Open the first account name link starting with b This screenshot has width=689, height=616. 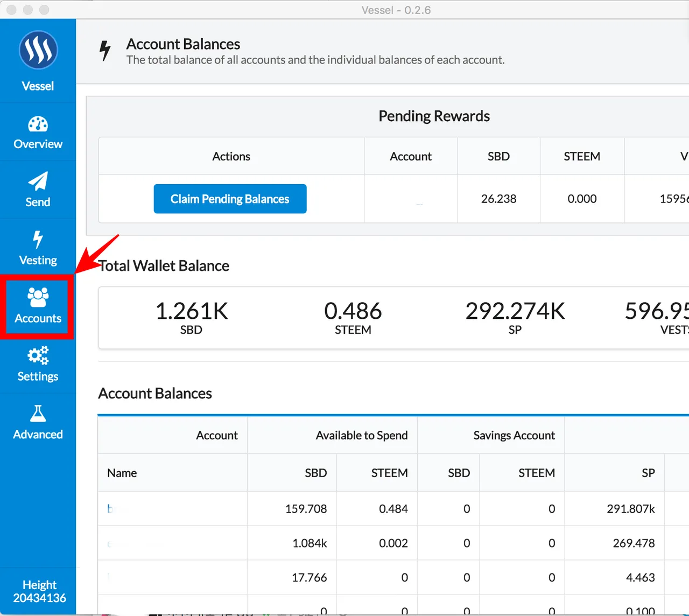click(110, 509)
